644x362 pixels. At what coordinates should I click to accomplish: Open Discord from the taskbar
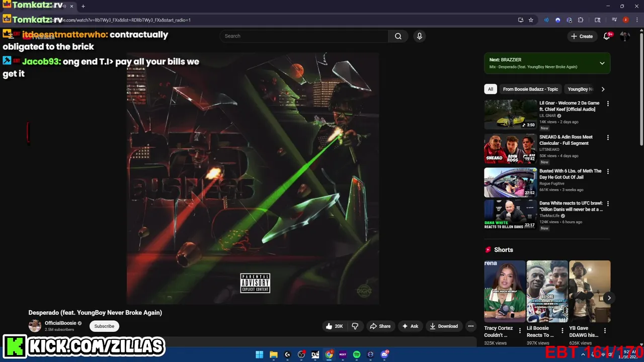[385, 354]
